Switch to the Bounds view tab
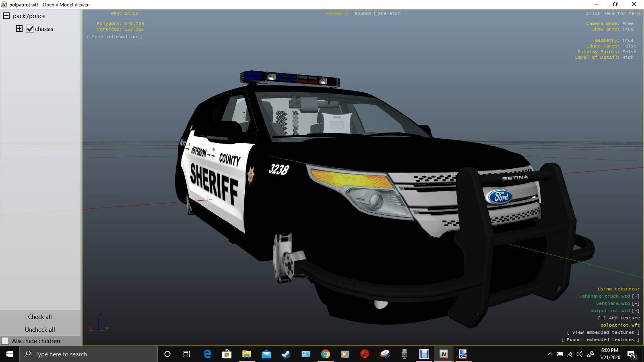This screenshot has width=644, height=362. (363, 13)
